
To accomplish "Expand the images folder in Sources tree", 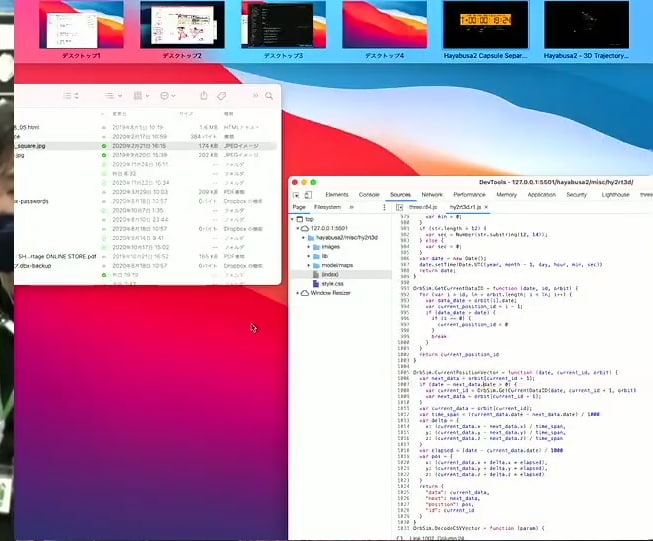I will coord(309,247).
